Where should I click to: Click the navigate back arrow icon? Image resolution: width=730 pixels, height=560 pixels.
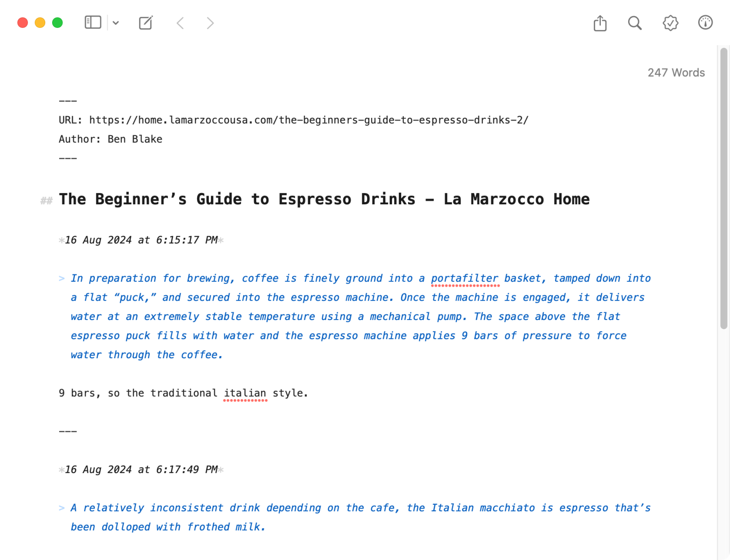pos(181,22)
